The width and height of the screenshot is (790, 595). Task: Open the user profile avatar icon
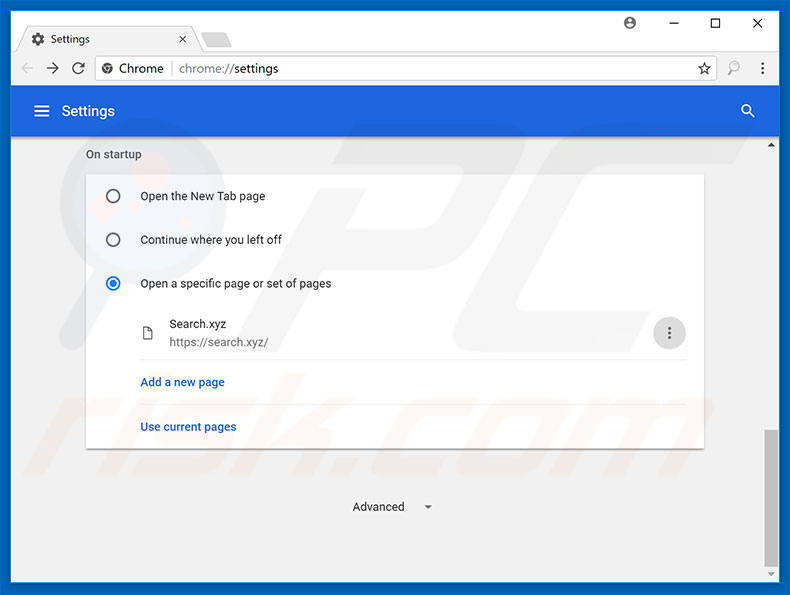point(630,23)
